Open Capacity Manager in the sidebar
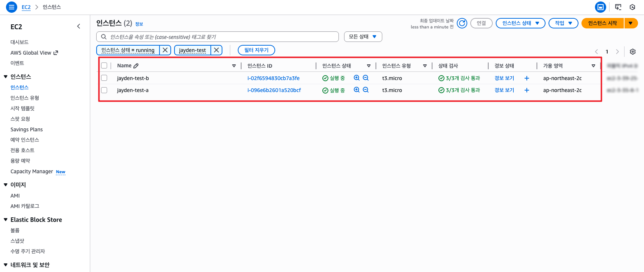The image size is (644, 272). pyautogui.click(x=32, y=171)
